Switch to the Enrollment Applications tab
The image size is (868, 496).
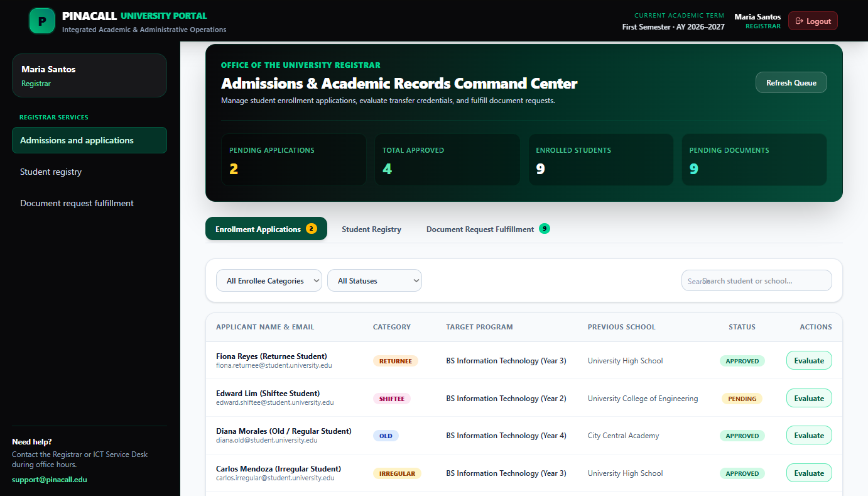pos(266,229)
